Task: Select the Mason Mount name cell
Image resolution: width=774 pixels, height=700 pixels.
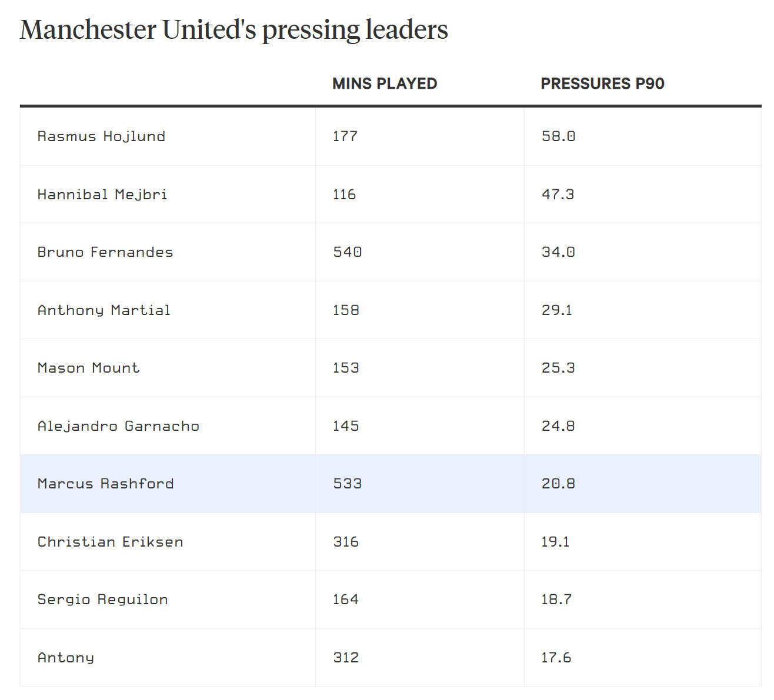Action: [89, 368]
